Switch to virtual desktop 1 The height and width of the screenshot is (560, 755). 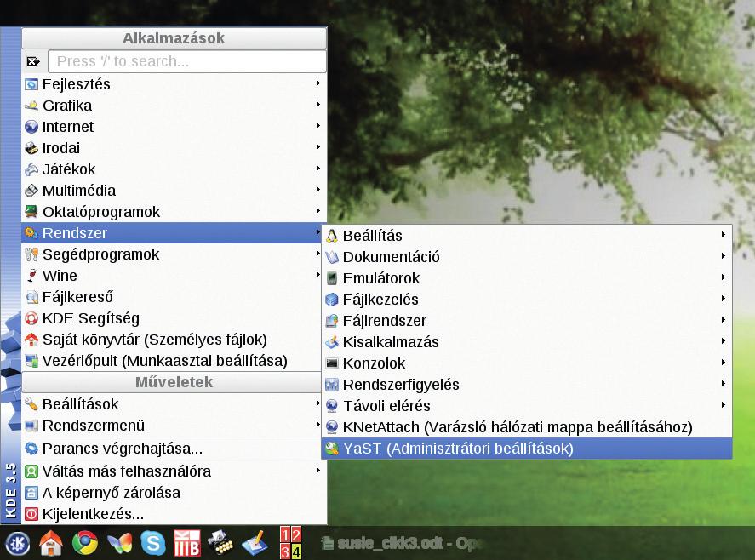point(285,534)
